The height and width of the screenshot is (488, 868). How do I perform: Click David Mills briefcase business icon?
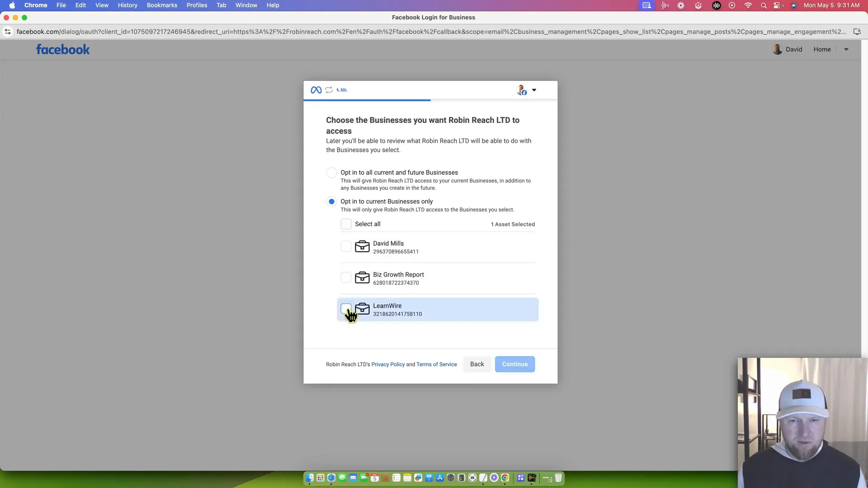[362, 247]
